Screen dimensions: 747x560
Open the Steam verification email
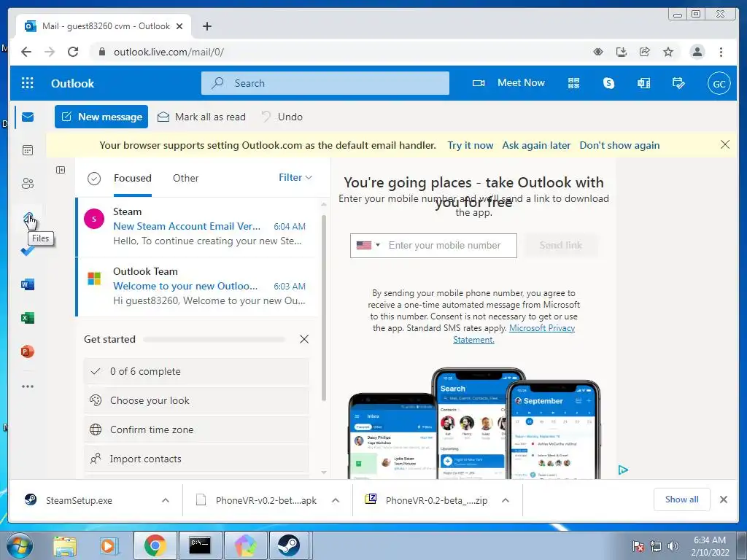coord(196,227)
